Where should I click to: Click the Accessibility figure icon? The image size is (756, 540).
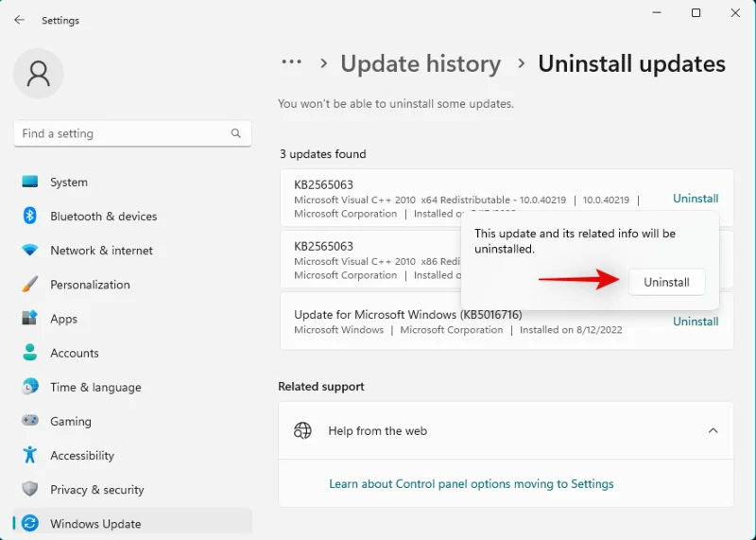coord(30,455)
